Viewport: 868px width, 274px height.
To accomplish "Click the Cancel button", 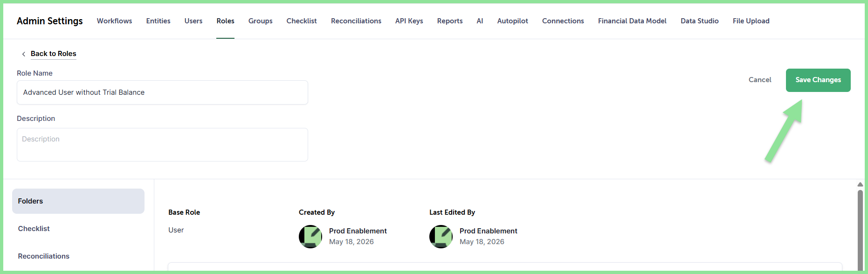I will (x=760, y=80).
